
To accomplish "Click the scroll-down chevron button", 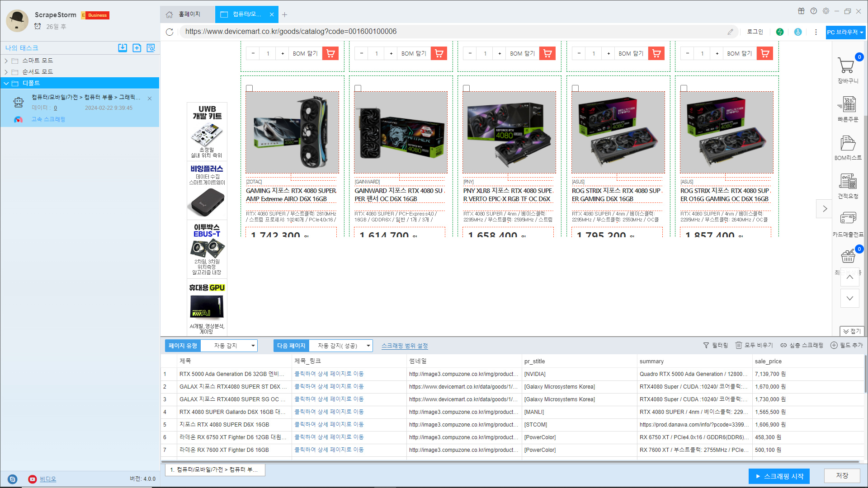I will pyautogui.click(x=850, y=298).
